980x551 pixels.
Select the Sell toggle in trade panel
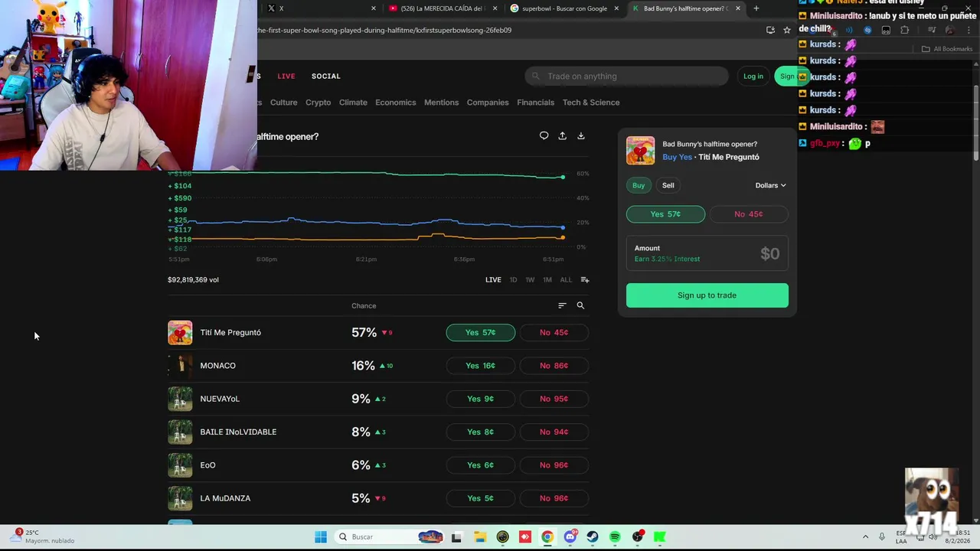(x=668, y=185)
